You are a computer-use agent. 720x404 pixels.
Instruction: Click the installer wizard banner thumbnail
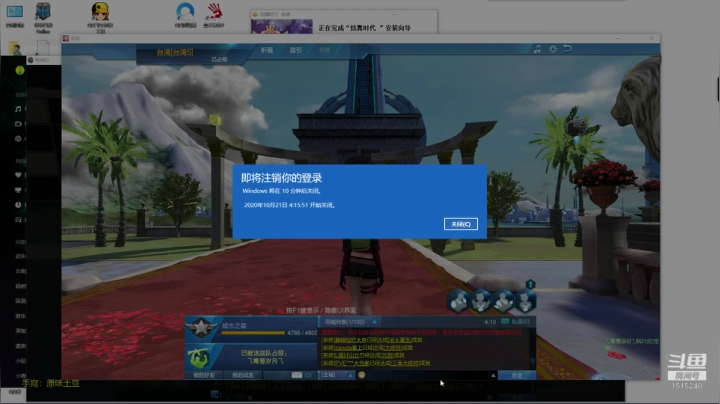281,26
